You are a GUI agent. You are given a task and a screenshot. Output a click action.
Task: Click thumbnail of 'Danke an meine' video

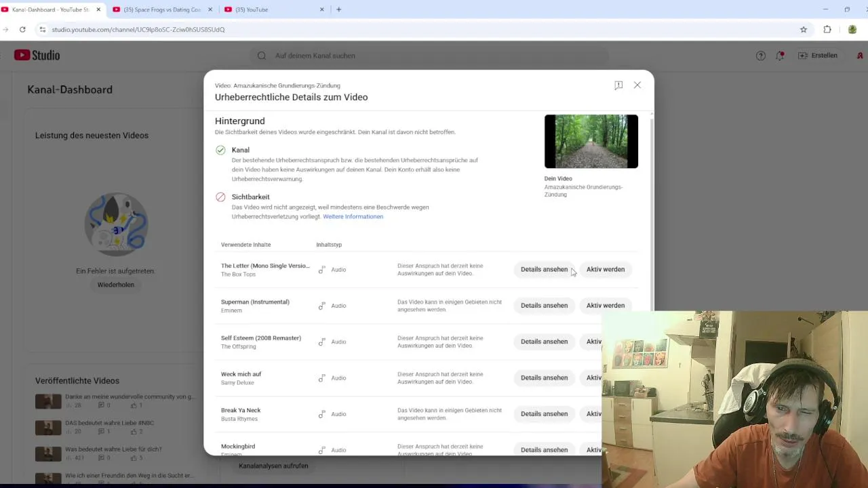point(48,401)
